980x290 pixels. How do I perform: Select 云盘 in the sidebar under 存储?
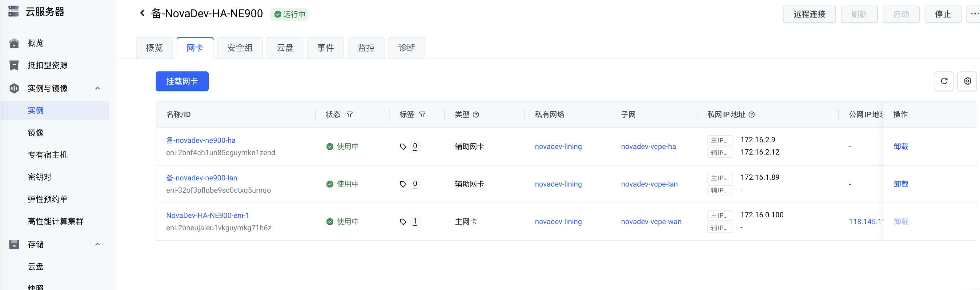coord(36,266)
